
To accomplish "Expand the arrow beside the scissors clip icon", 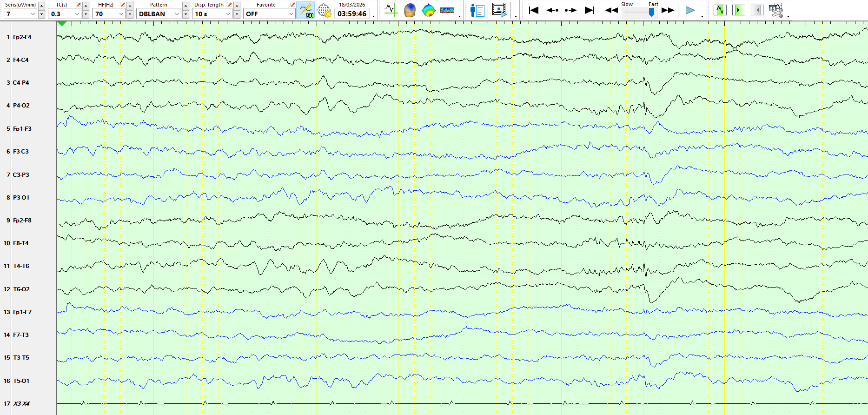I will [788, 16].
